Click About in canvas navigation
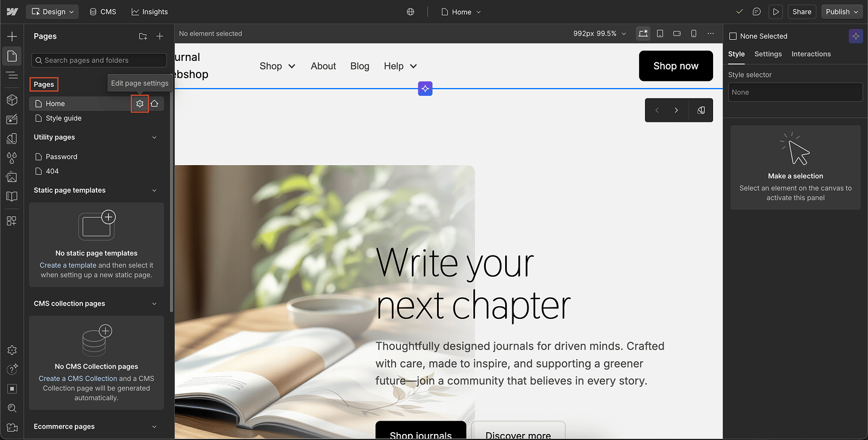Screen dimensions: 868x440 (324, 66)
